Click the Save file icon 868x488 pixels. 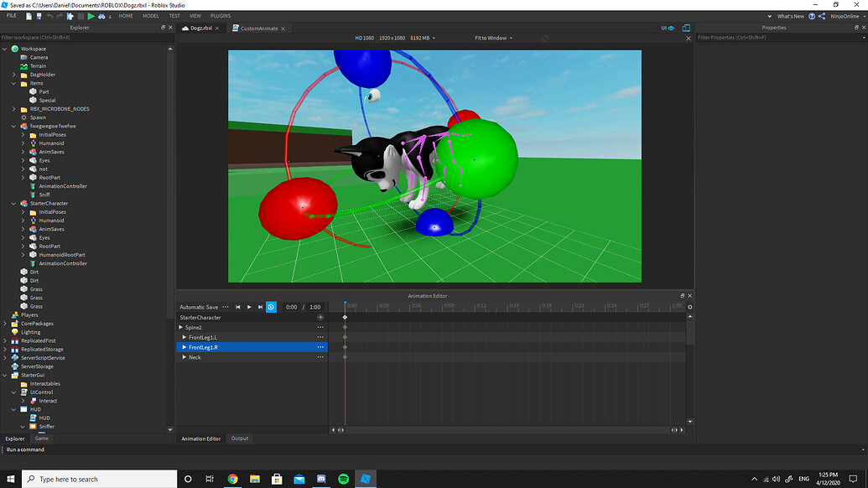tap(39, 16)
